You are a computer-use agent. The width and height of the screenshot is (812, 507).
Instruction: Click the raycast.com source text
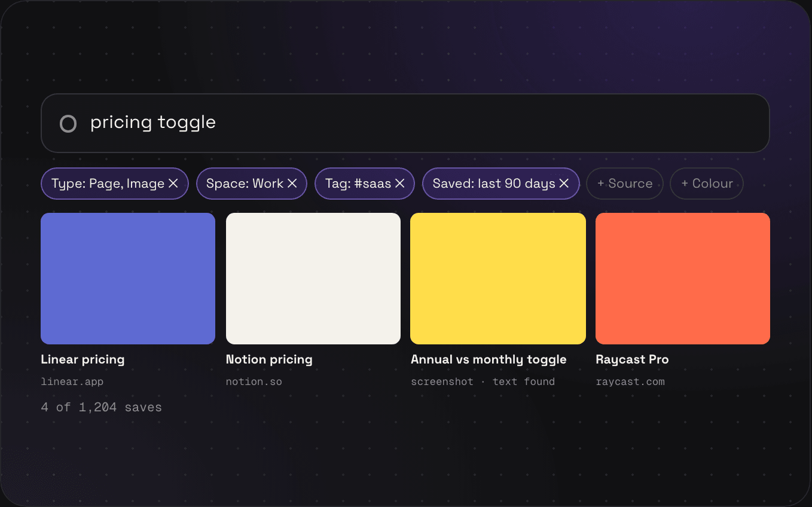coord(630,381)
